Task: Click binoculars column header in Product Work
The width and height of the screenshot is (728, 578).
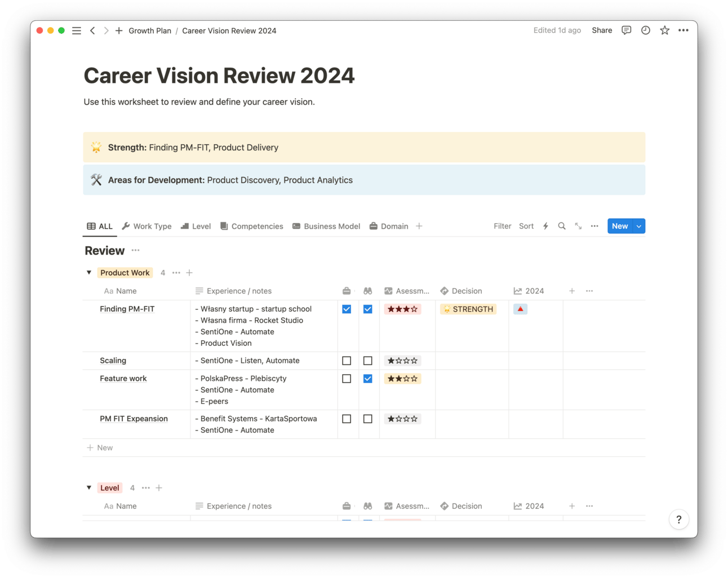Action: click(367, 291)
